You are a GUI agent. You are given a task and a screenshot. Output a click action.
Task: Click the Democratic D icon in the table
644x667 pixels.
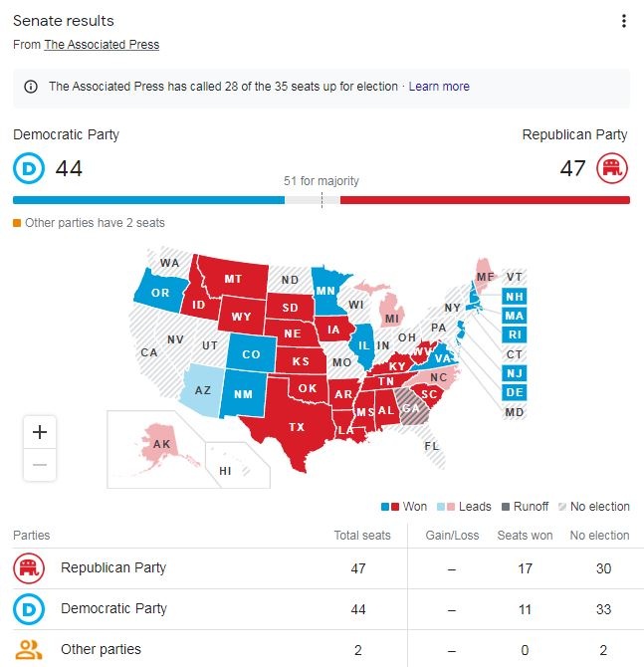click(x=29, y=609)
